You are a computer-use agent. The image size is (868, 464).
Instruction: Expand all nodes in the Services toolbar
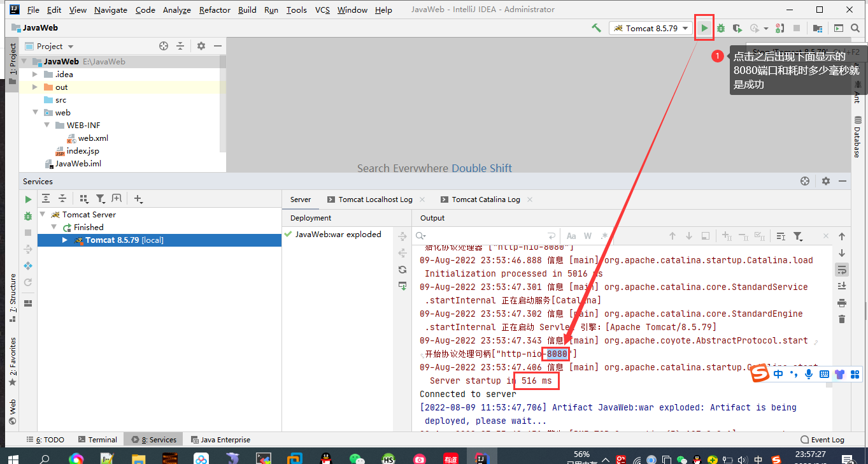[x=46, y=199]
